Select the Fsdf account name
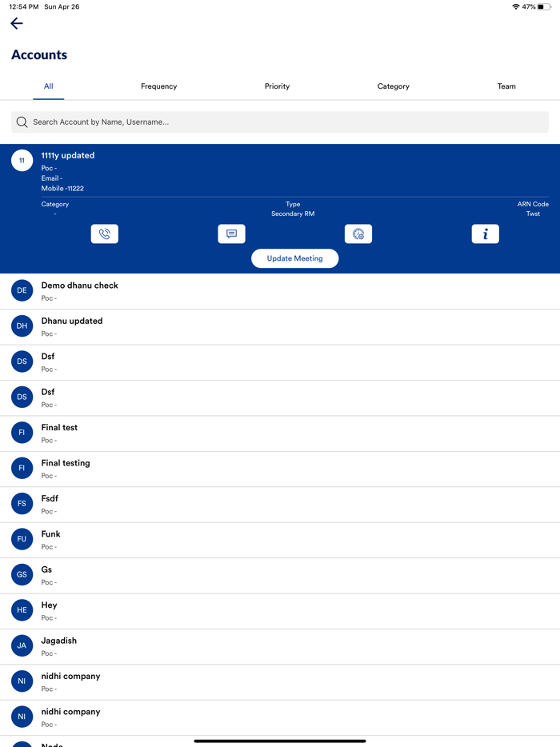The height and width of the screenshot is (747, 560). (50, 498)
